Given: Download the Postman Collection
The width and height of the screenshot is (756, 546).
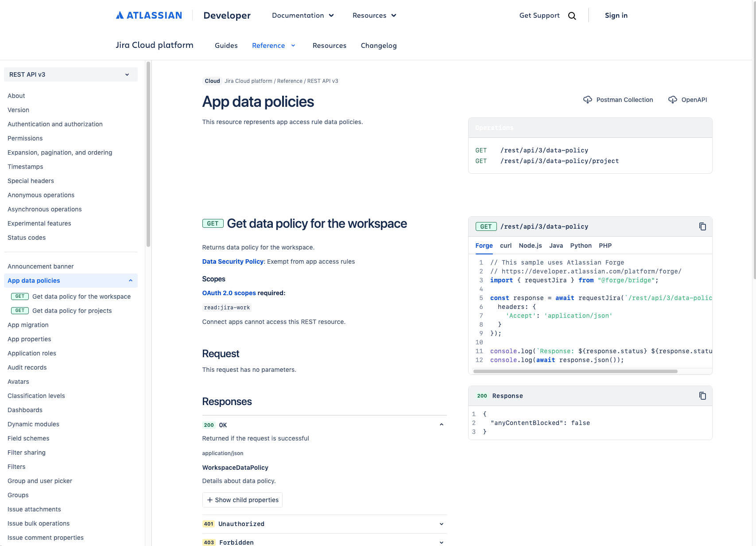Looking at the screenshot, I should tap(618, 100).
